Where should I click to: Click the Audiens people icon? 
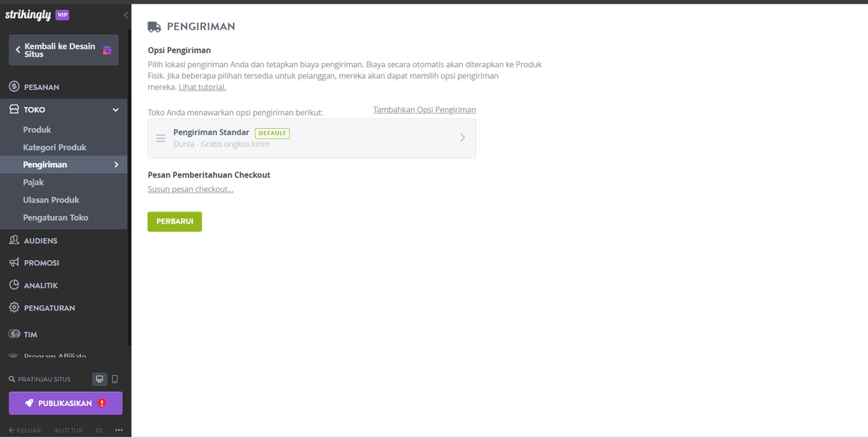pyautogui.click(x=14, y=240)
